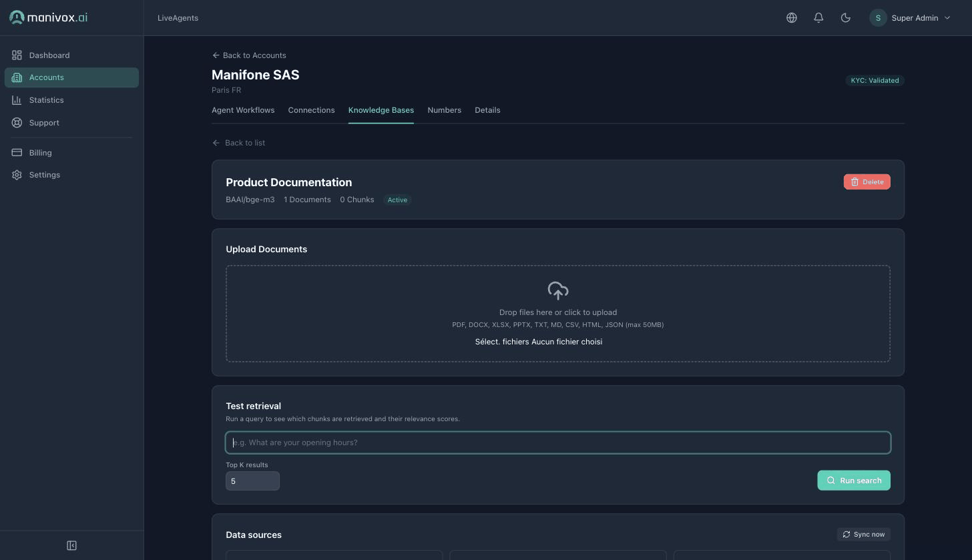The image size is (972, 560).
Task: Open the language globe icon
Action: click(x=792, y=18)
